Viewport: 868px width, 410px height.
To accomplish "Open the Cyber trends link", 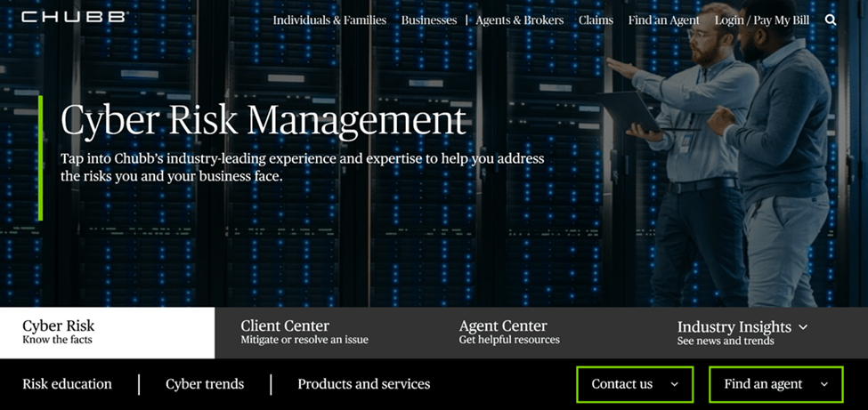I will point(205,384).
